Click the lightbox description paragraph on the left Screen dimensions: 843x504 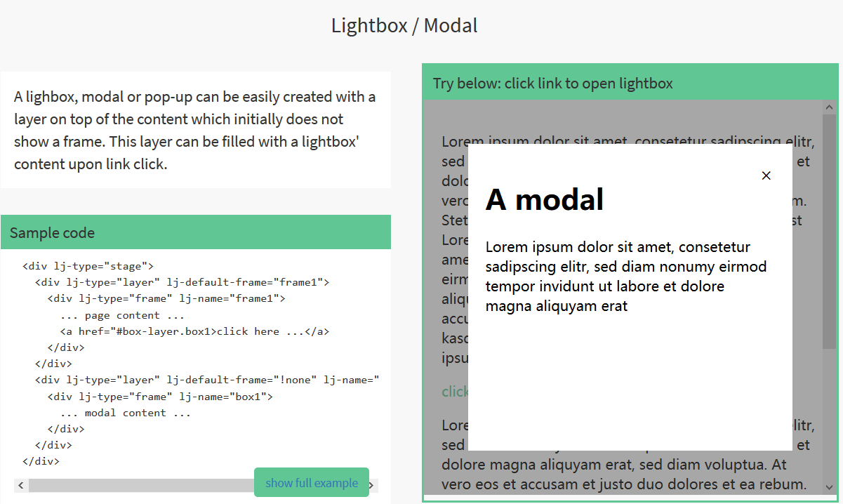tap(196, 130)
